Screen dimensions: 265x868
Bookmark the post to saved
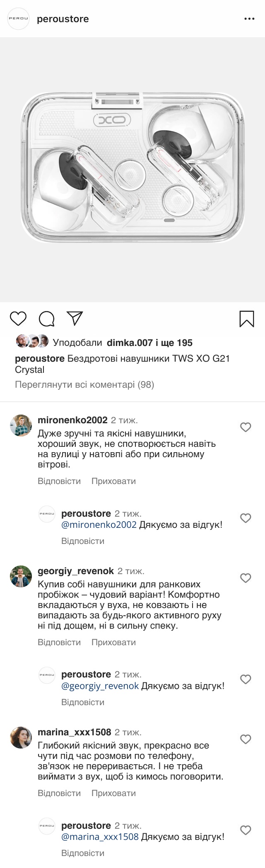(247, 319)
